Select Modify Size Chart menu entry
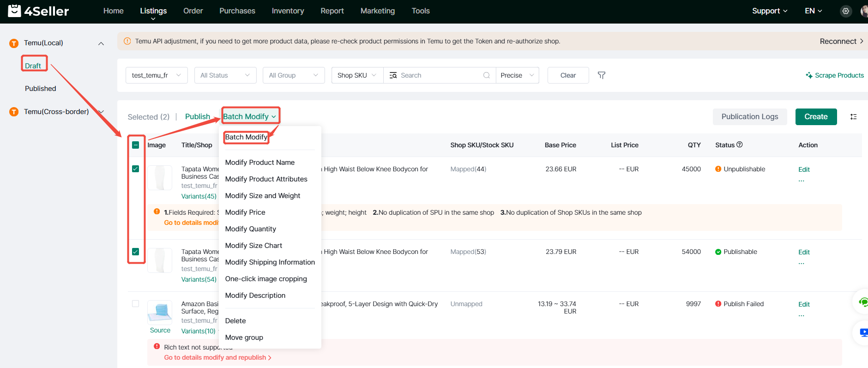This screenshot has width=868, height=368. pyautogui.click(x=253, y=246)
